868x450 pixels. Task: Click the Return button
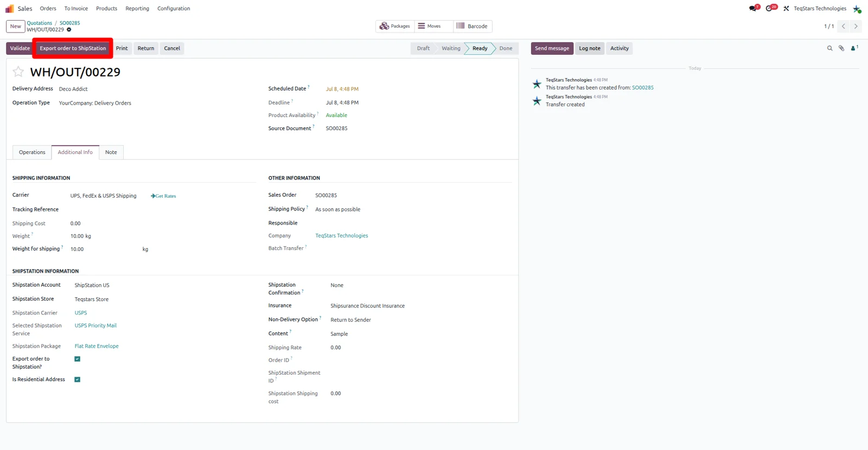pos(146,48)
